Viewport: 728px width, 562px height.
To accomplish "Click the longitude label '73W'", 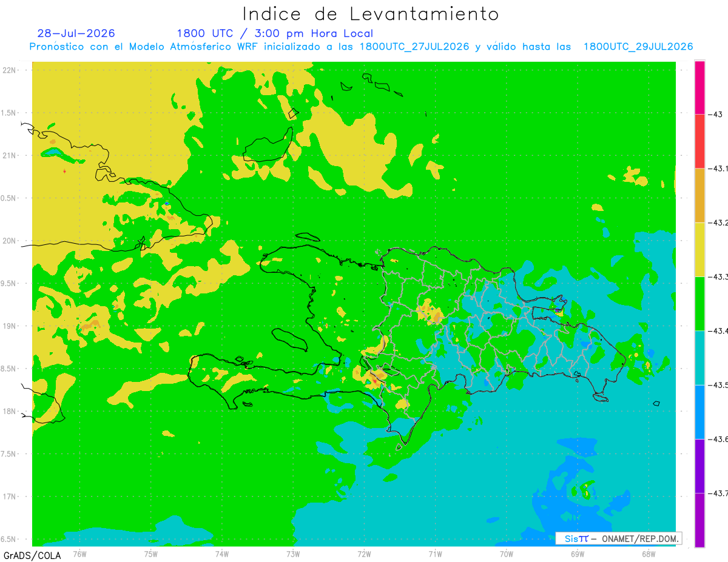I will pyautogui.click(x=293, y=554).
